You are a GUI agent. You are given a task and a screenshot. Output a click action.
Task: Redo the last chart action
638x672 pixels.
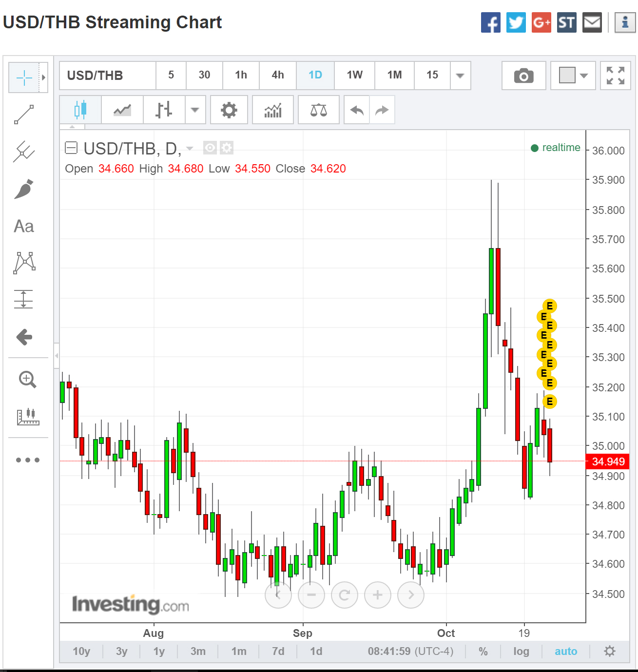click(x=382, y=110)
